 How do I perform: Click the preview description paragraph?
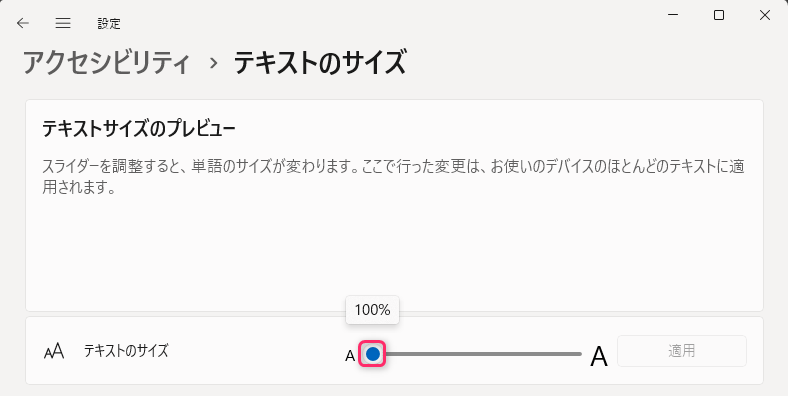click(393, 177)
